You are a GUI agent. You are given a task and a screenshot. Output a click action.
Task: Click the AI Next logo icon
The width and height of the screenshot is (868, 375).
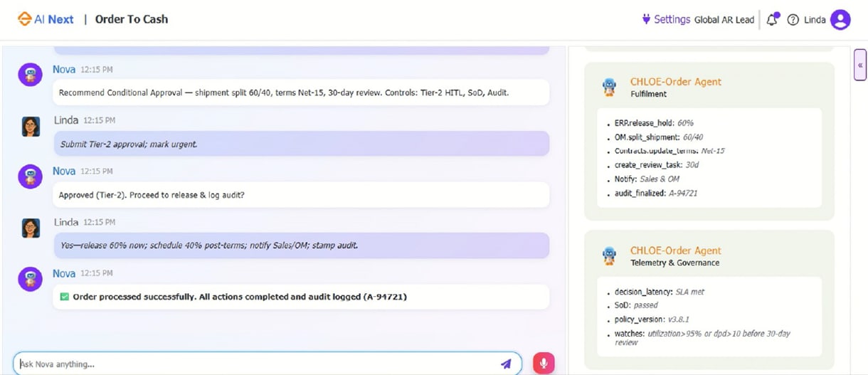[25, 19]
